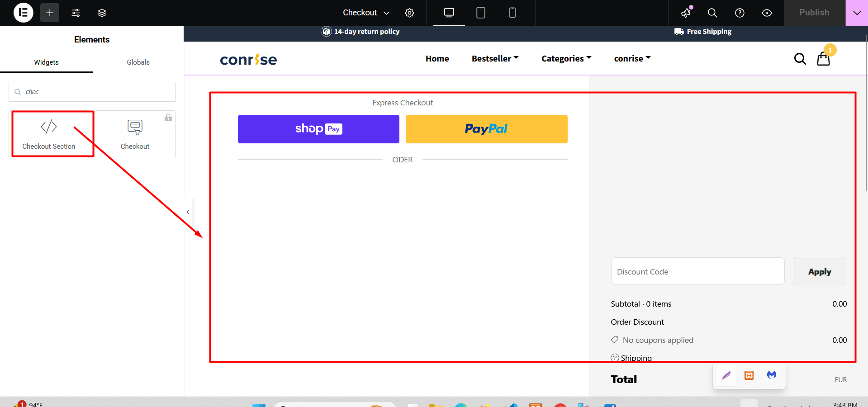Image resolution: width=868 pixels, height=407 pixels.
Task: Click Subtotal · 0 items text
Action: pyautogui.click(x=641, y=304)
